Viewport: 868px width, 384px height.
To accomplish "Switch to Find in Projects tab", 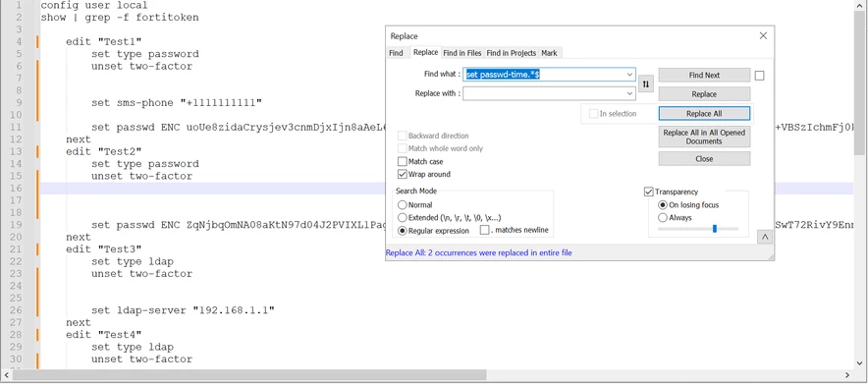I will tap(511, 53).
